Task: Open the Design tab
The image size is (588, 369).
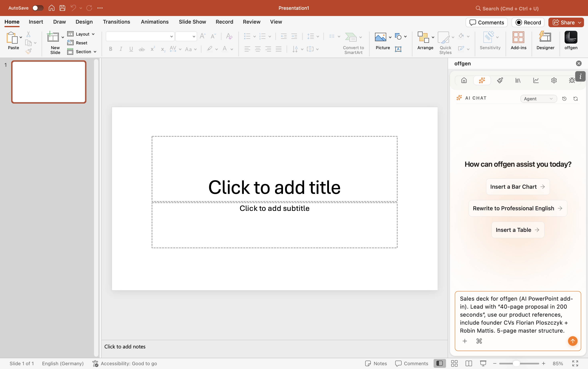Action: tap(84, 22)
